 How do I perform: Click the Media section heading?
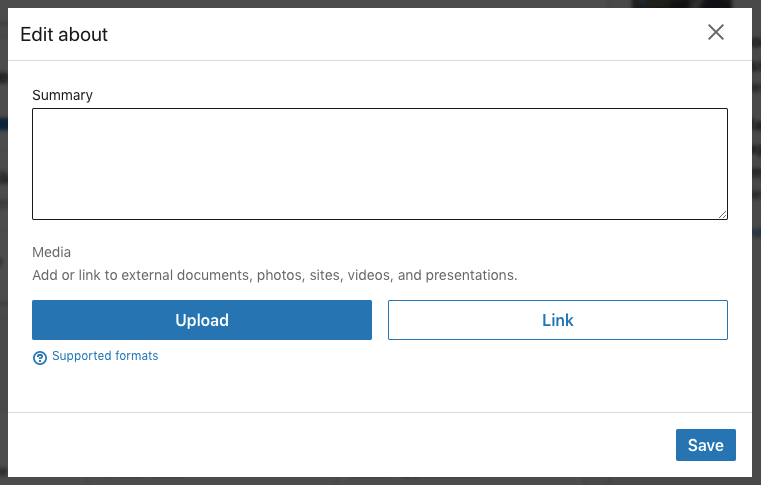tap(52, 252)
